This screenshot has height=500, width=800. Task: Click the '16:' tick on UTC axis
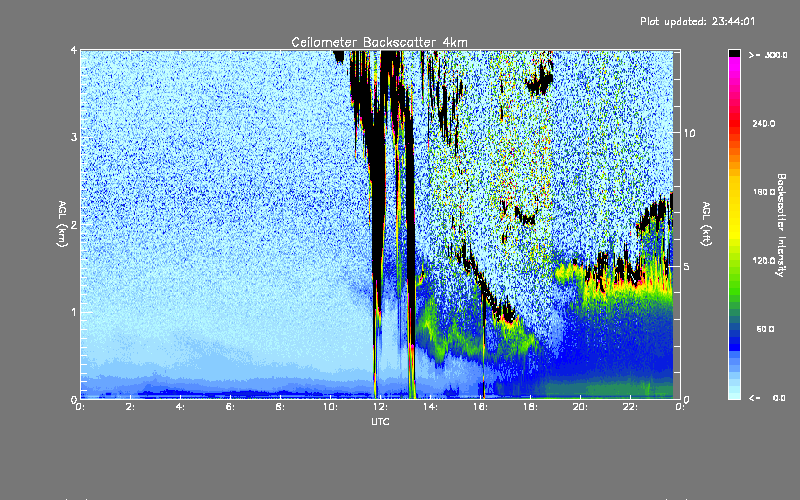pos(481,407)
